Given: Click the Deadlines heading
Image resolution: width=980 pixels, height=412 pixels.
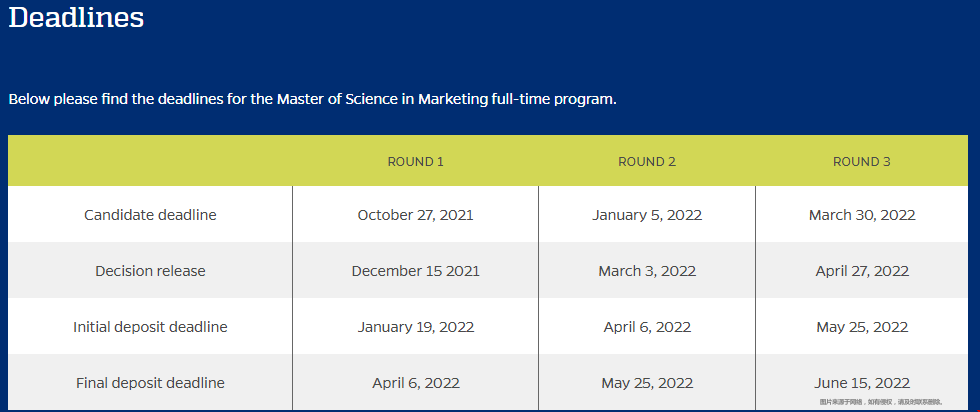Looking at the screenshot, I should pos(76,18).
